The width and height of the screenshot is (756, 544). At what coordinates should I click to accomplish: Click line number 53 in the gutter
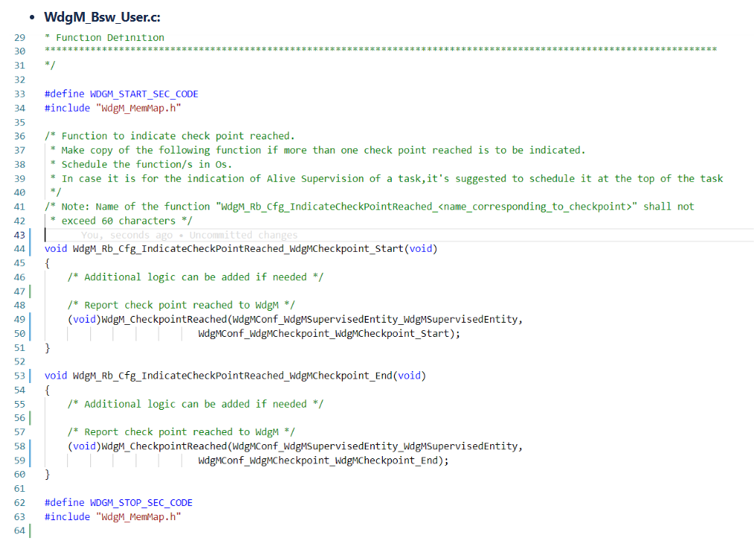coord(19,376)
